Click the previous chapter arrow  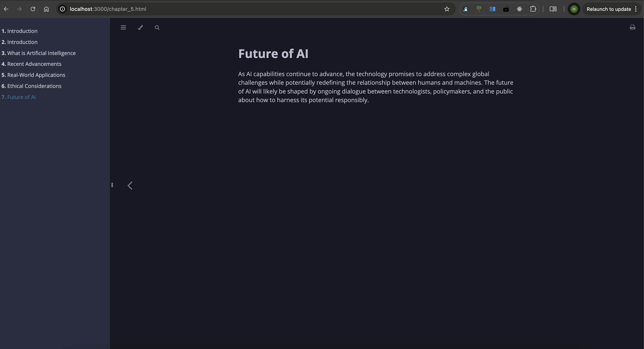click(x=130, y=185)
